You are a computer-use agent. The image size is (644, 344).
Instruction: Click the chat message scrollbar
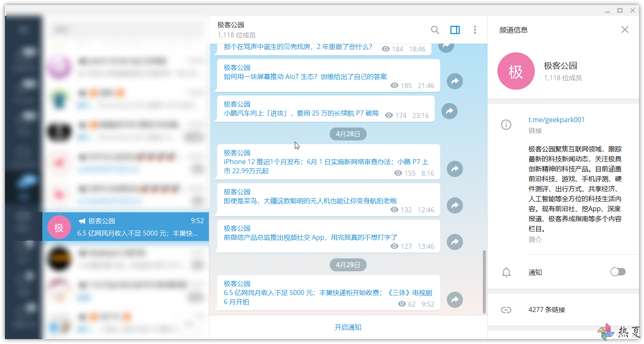(x=484, y=281)
